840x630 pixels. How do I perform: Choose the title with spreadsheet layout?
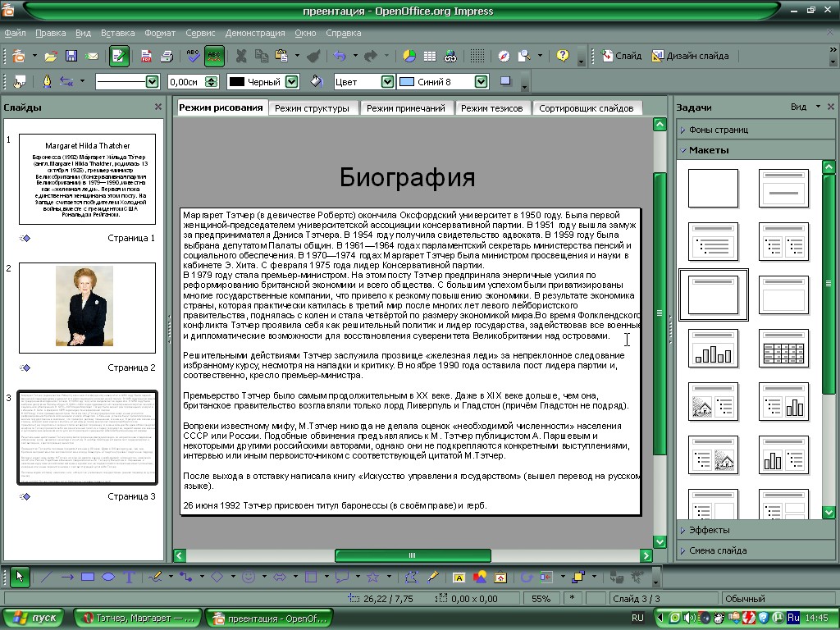[783, 348]
